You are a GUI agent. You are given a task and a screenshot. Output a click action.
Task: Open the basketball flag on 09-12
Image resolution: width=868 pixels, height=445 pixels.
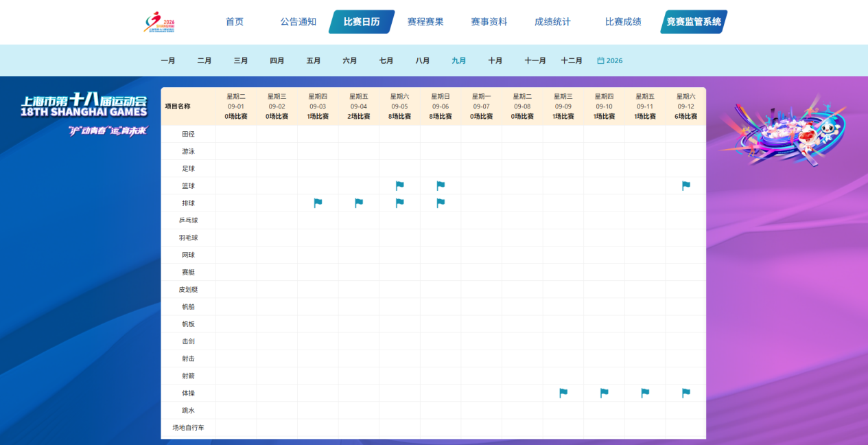coord(686,185)
